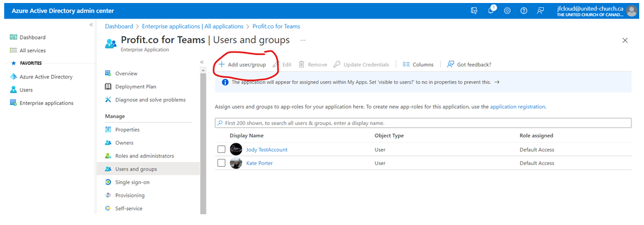The image size is (644, 225).
Task: Open the Cloud Shell directory icon
Action: 474,11
